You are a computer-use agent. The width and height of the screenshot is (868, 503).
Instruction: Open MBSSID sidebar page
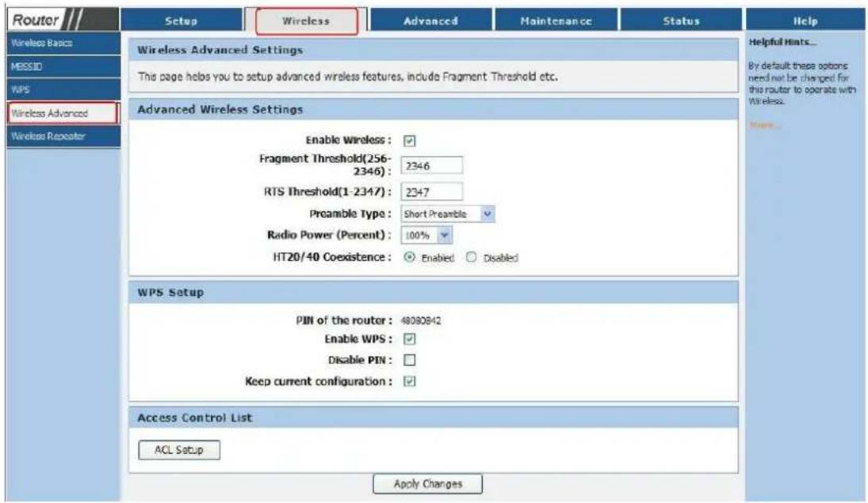click(63, 67)
